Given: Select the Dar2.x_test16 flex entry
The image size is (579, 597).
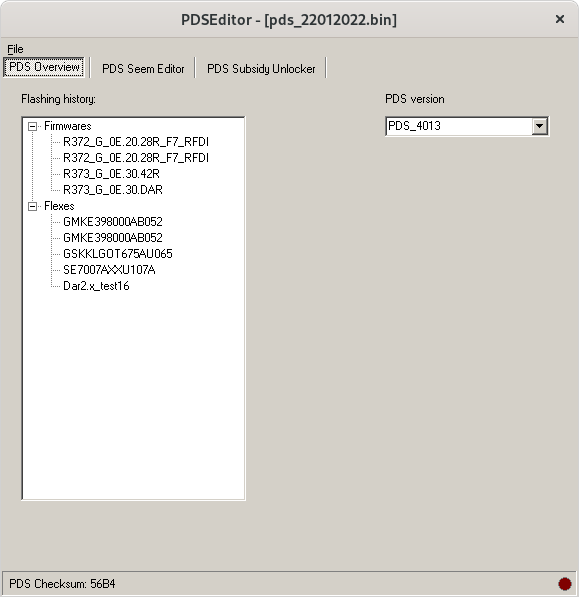Looking at the screenshot, I should pyautogui.click(x=96, y=286).
